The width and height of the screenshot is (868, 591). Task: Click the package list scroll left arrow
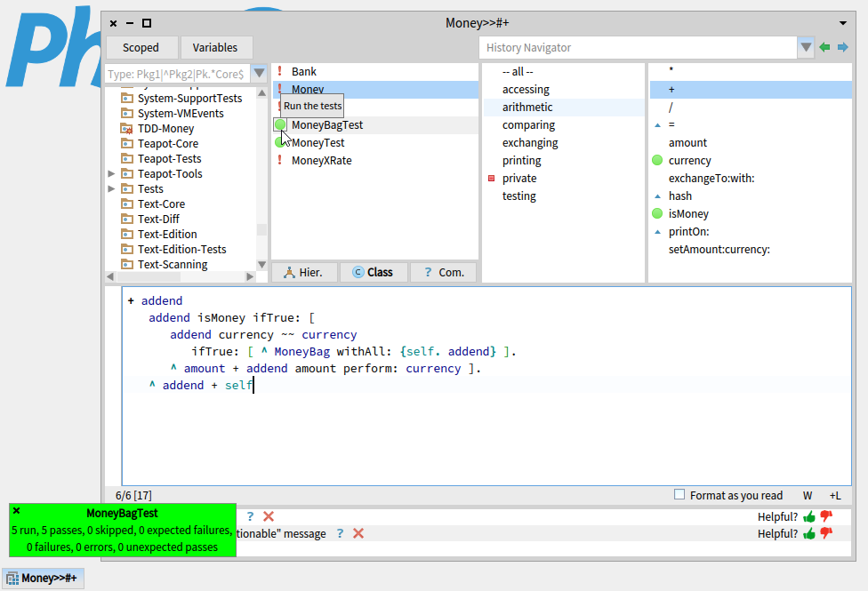(110, 276)
